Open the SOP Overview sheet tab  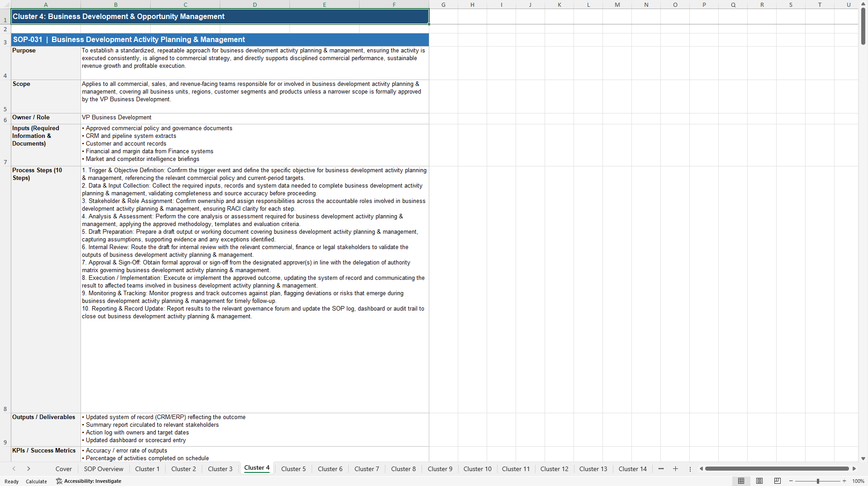(104, 469)
